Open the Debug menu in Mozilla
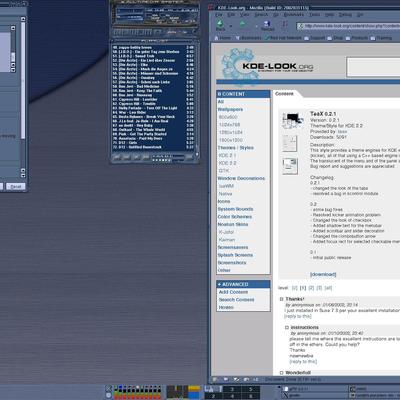 (345, 15)
